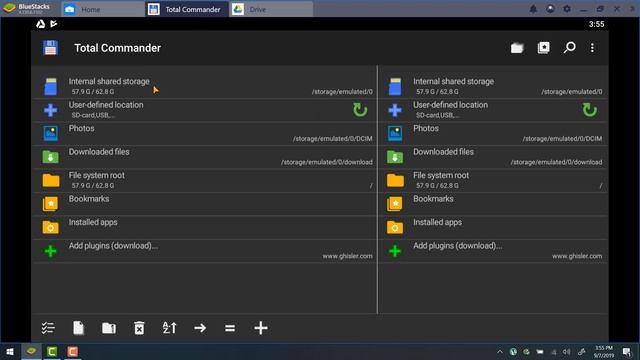Click the right panel Installed apps folder icon
This screenshot has height=360, width=640.
(x=395, y=227)
